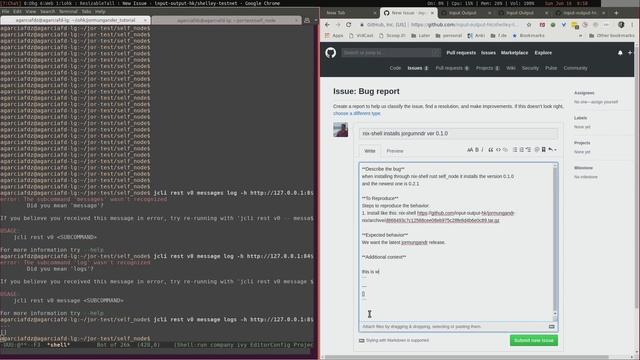
Task: Open the Chrome three-dot menu
Action: pyautogui.click(x=632, y=24)
